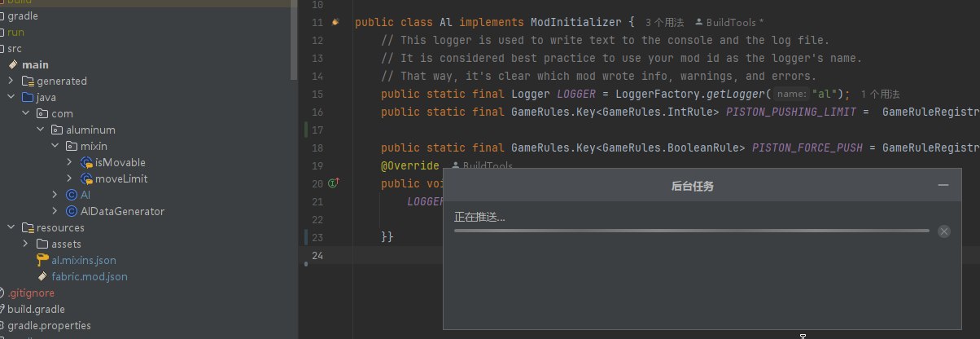Click the push progress bar
The height and width of the screenshot is (339, 980).
[x=691, y=231]
